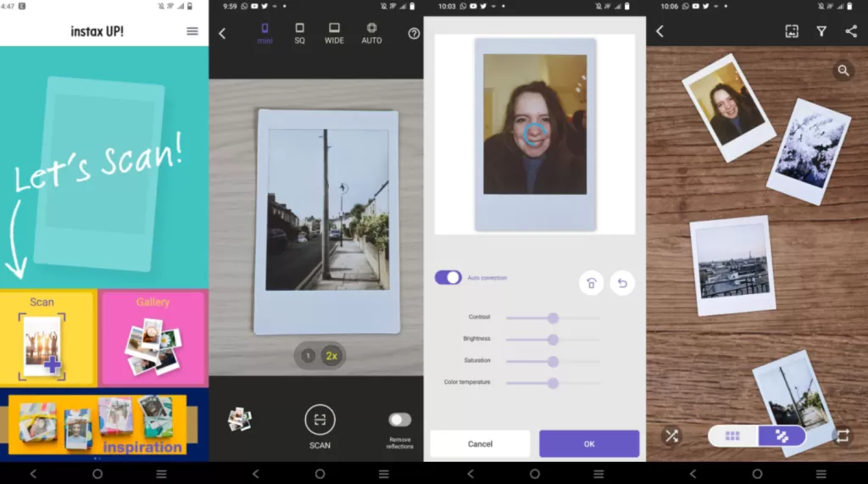Open the help question mark icon

[414, 34]
